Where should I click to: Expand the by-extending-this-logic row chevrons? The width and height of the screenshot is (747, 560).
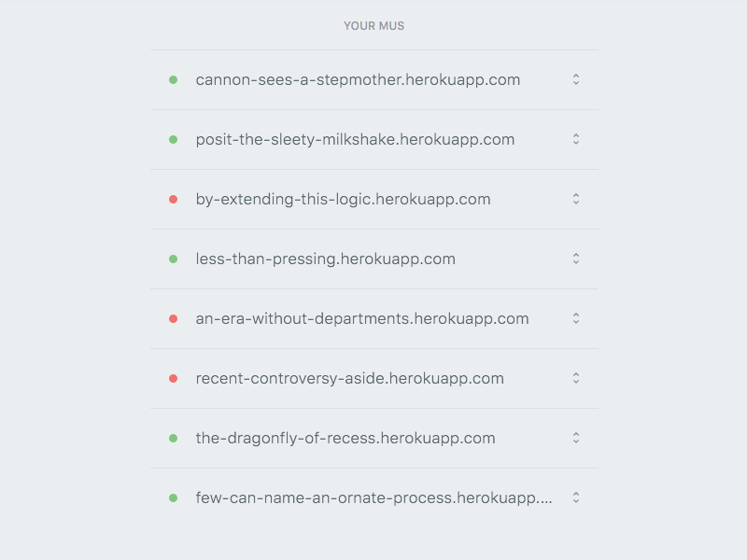point(576,200)
